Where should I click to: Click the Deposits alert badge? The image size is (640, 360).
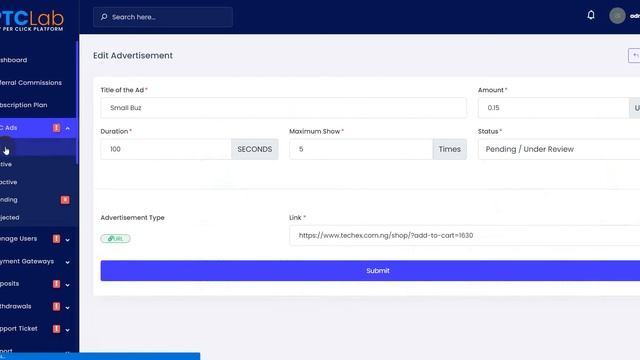tap(56, 284)
